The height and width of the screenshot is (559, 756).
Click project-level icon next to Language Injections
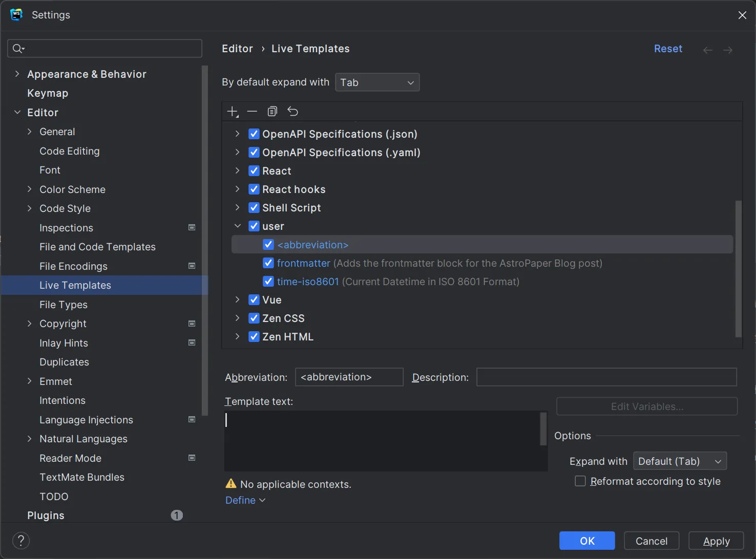tap(192, 419)
